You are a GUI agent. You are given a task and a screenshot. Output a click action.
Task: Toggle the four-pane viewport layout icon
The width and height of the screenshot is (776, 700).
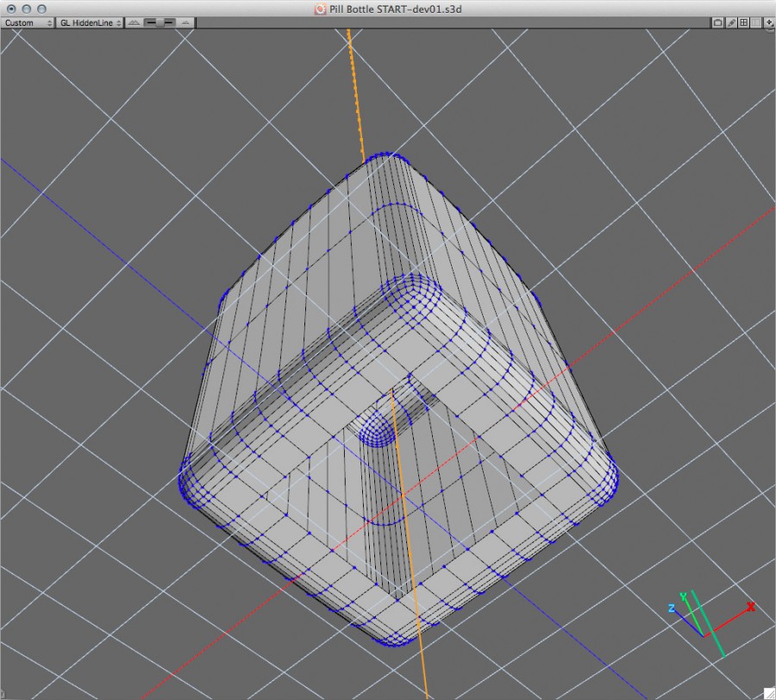[x=743, y=22]
